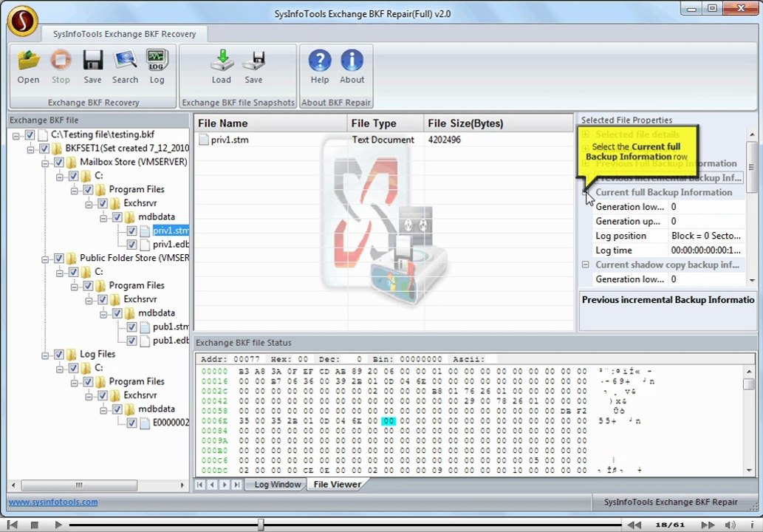The height and width of the screenshot is (532, 763).
Task: Collapse the C:\Testing file\testing.bkf root node
Action: (16, 136)
